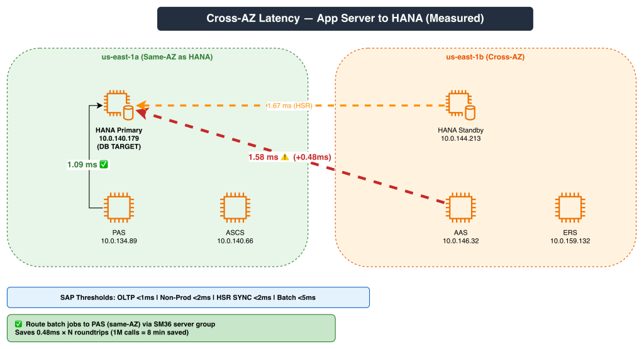Select the diagram title 'Cross-AZ Latency' banner
Screen dimensions: 644x349
point(345,18)
